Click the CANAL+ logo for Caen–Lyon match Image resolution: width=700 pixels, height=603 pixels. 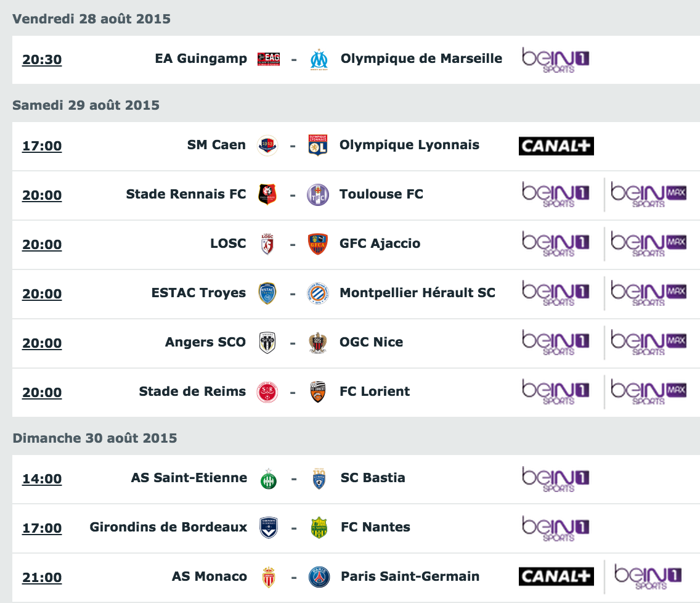[556, 146]
